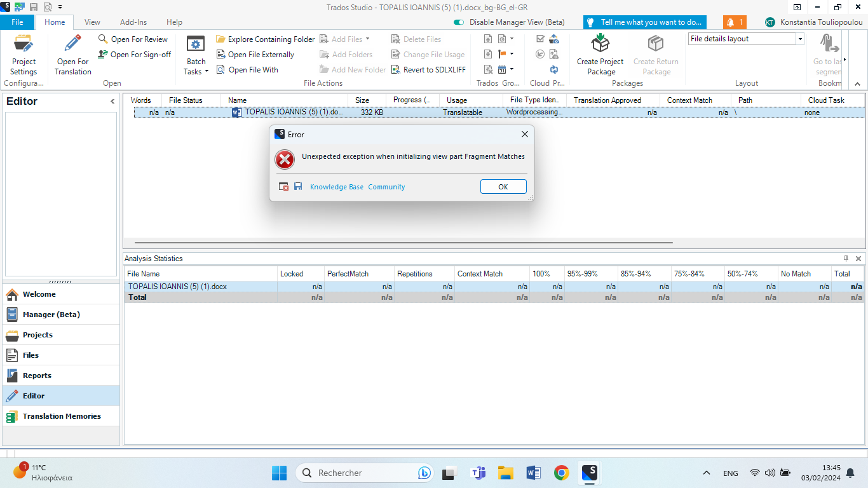Open the Customize Quick Access Toolbar arrow
Screen dimensions: 868x488
[60, 7]
